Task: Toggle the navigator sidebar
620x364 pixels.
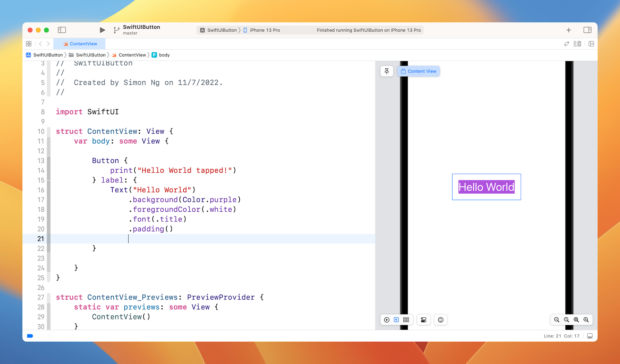Action: click(62, 30)
